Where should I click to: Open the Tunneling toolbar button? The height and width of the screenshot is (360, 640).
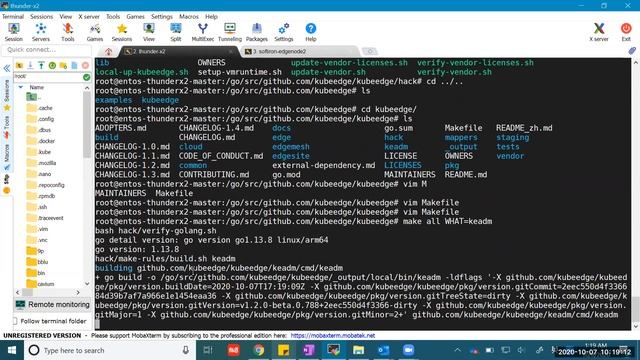coord(230,32)
